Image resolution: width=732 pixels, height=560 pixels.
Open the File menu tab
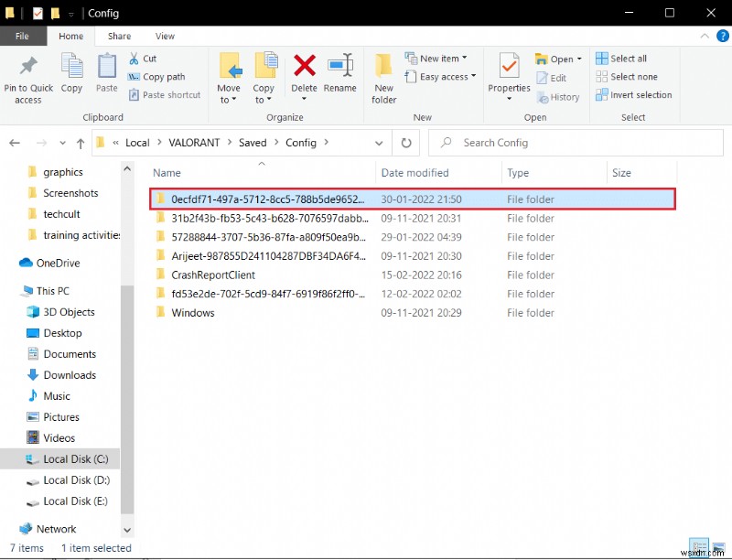(22, 36)
